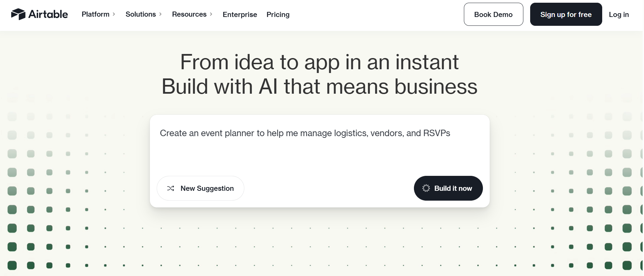Screen dimensions: 644x276
Task: Click the Airtable box logo icon
Action: (18, 14)
